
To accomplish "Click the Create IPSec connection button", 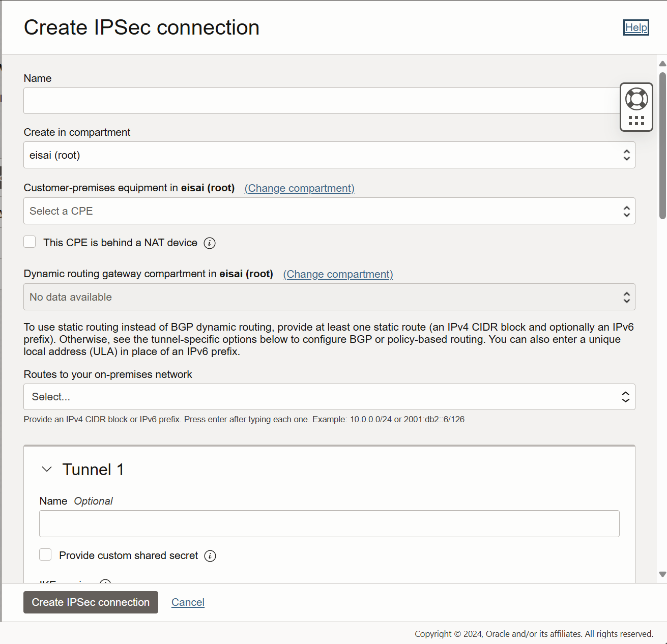I will coord(91,602).
